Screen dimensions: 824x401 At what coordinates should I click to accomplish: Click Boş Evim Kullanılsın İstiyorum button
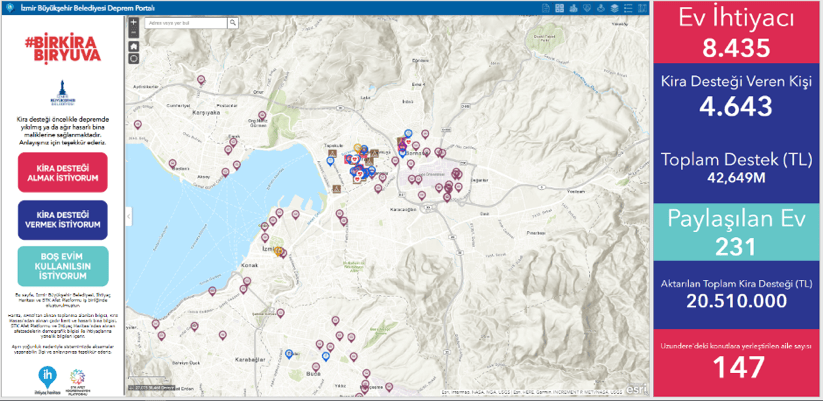click(63, 266)
